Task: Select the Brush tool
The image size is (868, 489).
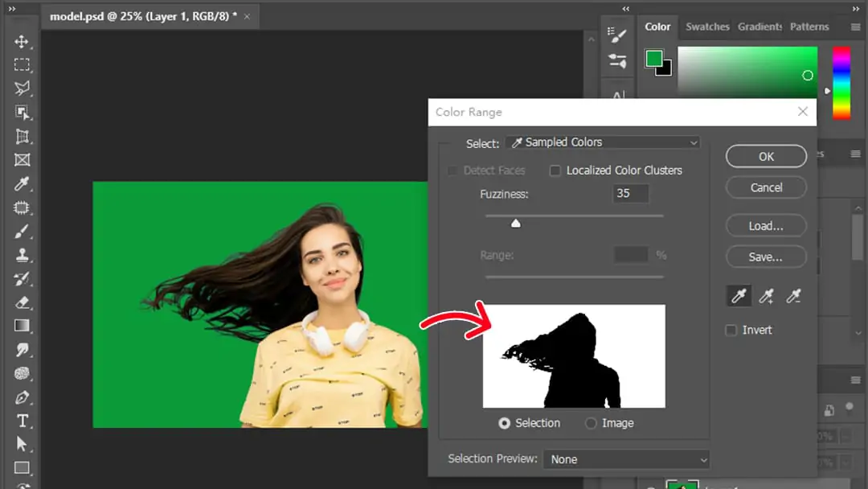Action: (x=22, y=232)
